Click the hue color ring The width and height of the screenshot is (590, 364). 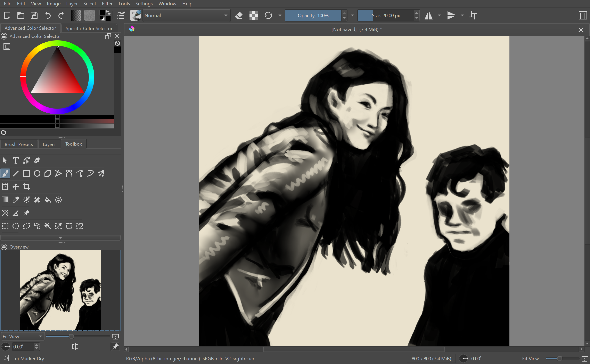pyautogui.click(x=91, y=77)
